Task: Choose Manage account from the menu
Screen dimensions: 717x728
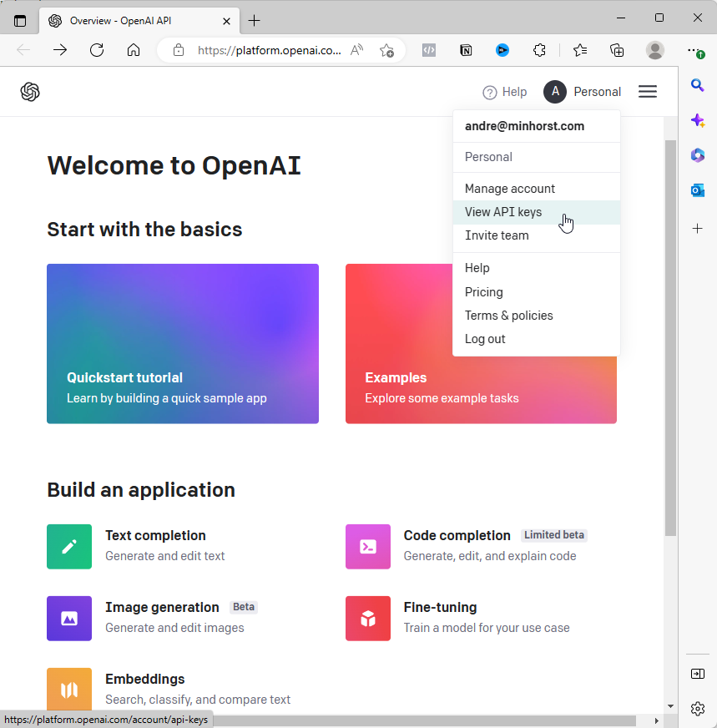Action: pos(509,188)
